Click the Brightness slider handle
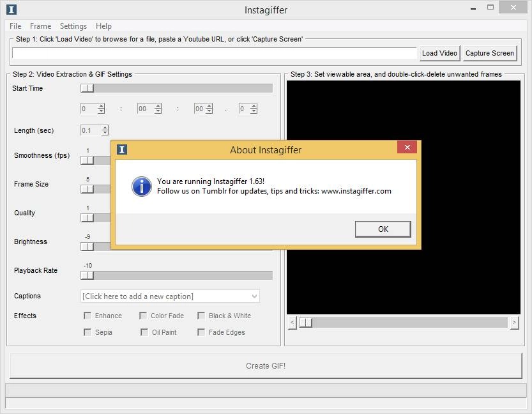This screenshot has width=532, height=414. tap(87, 247)
